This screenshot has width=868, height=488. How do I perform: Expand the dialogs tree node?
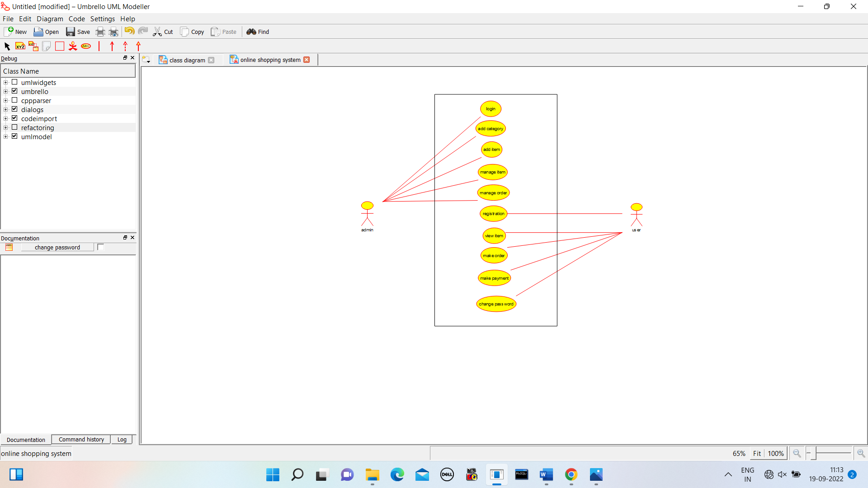click(x=6, y=110)
